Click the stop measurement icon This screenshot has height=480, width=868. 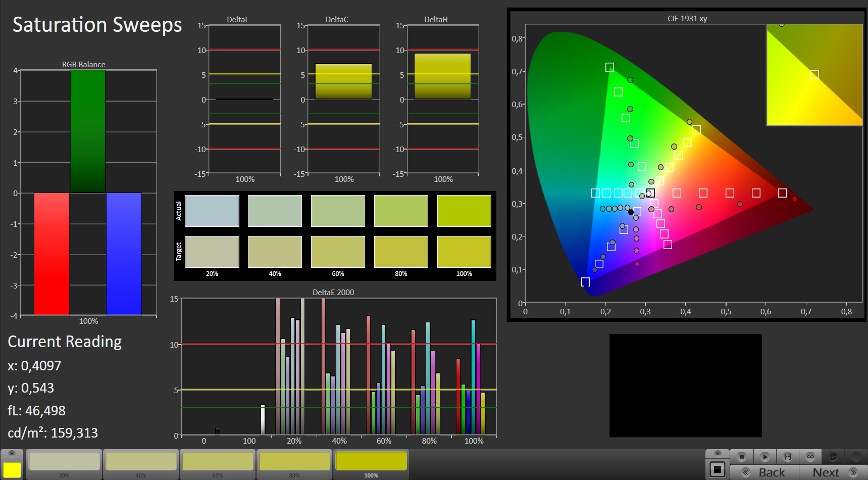click(741, 457)
